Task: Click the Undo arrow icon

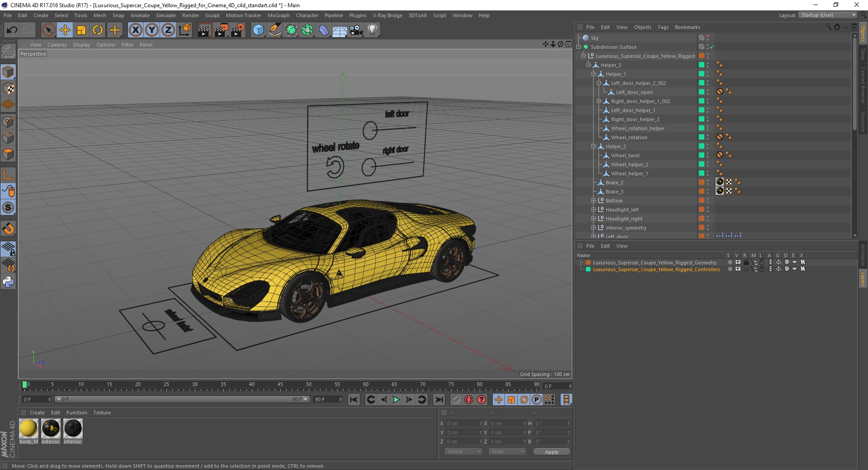Action: click(x=12, y=30)
